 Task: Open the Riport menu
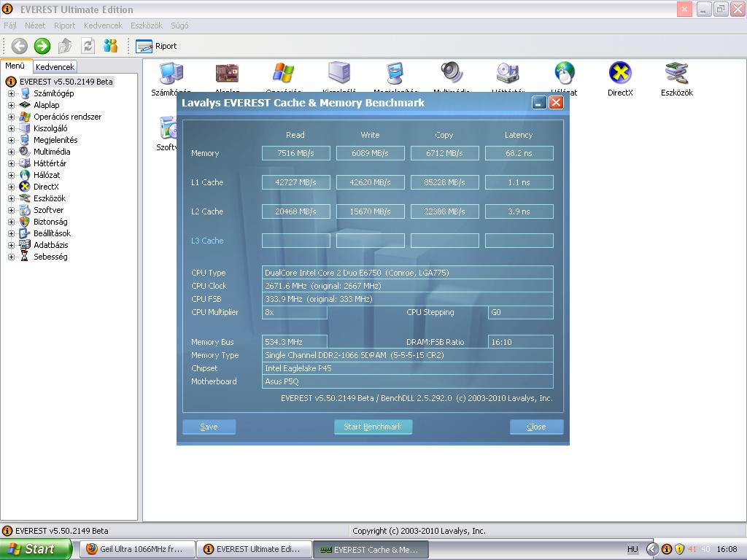tap(64, 26)
